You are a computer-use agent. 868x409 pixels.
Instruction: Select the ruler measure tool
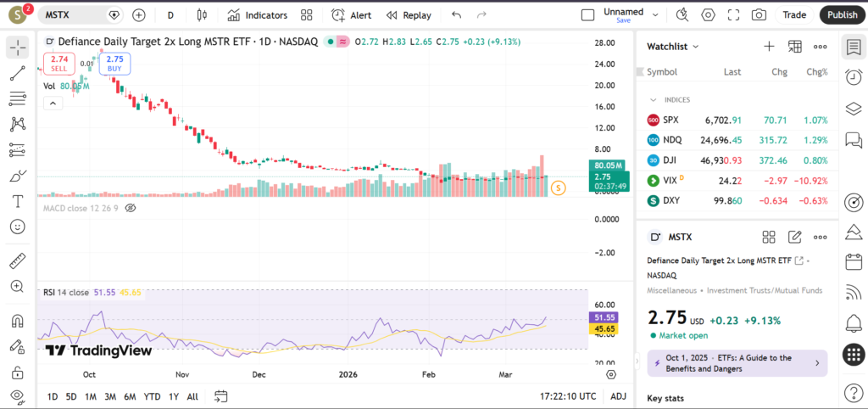click(17, 261)
